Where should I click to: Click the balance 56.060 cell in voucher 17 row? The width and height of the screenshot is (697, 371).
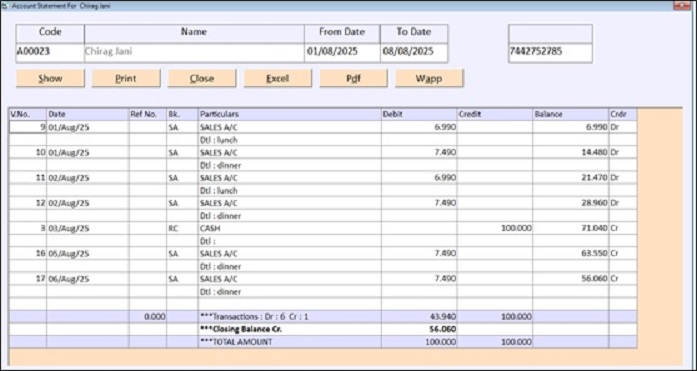click(571, 279)
